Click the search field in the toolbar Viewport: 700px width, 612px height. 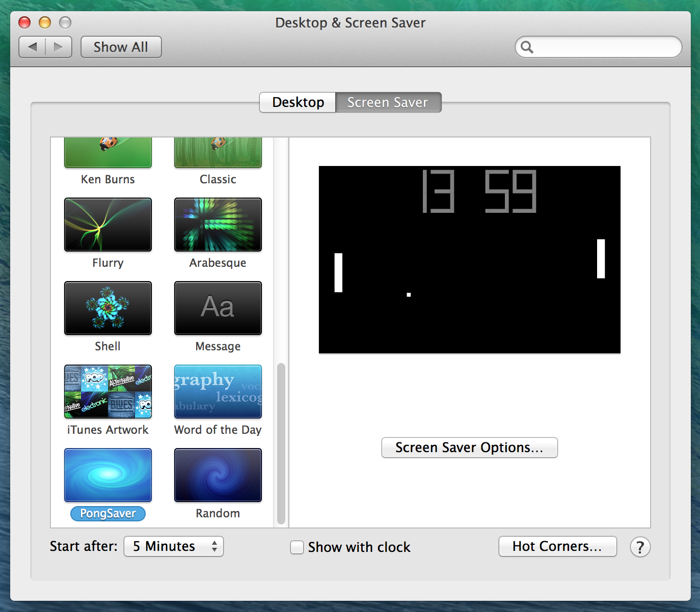tap(599, 47)
